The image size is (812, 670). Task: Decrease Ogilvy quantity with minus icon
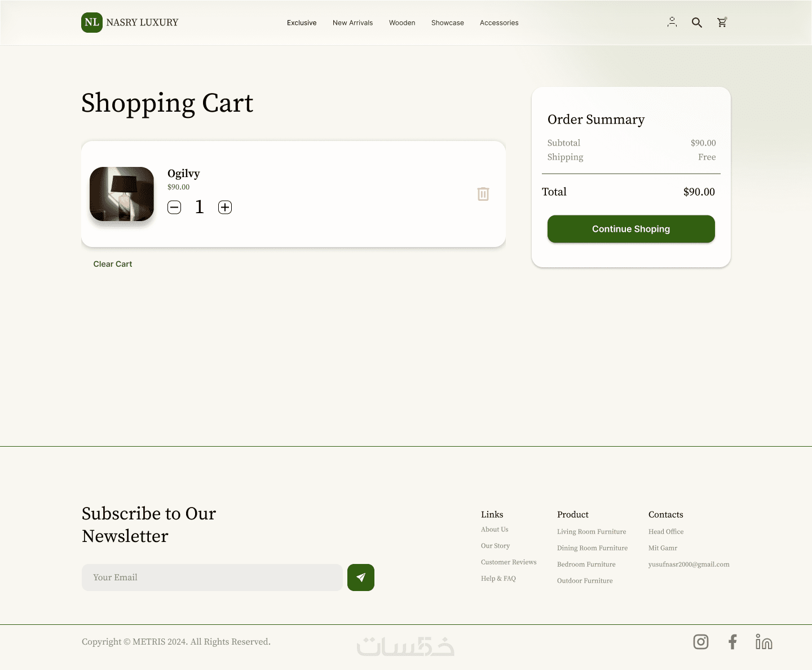point(174,208)
